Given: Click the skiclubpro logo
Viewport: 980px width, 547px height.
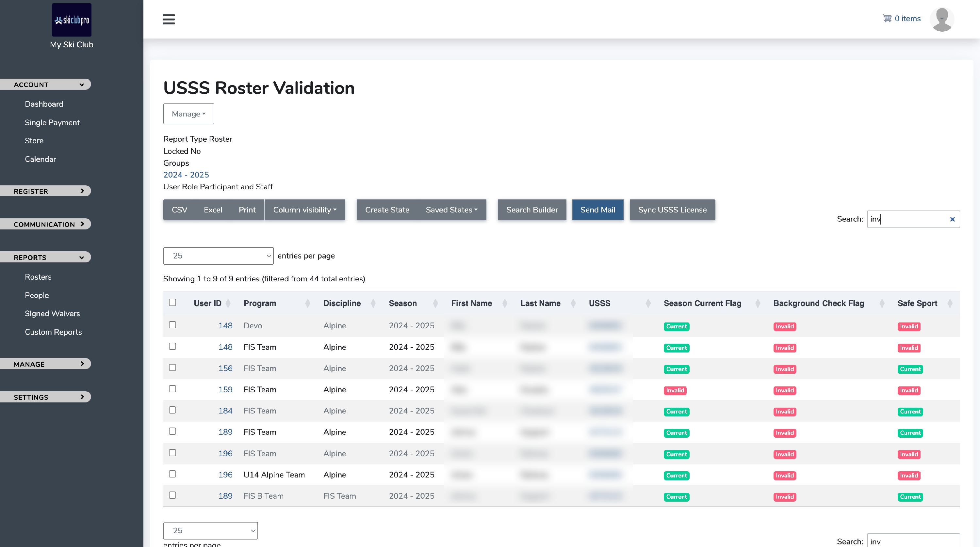Looking at the screenshot, I should pos(72,20).
